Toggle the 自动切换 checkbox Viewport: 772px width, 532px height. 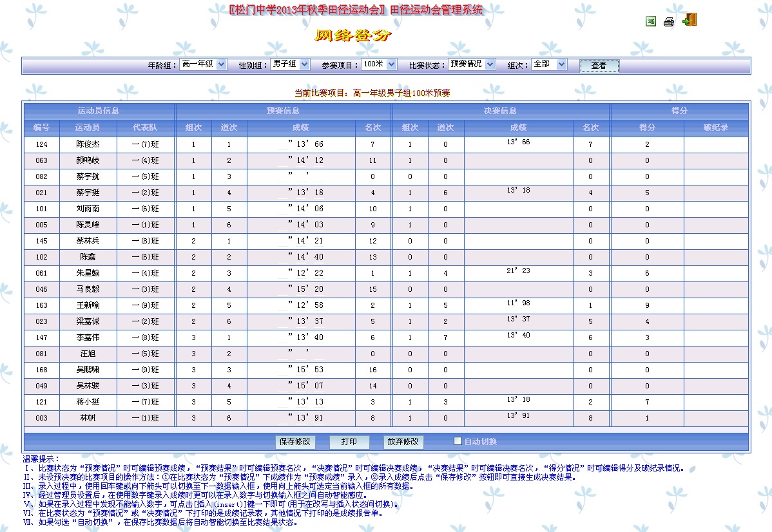point(458,441)
